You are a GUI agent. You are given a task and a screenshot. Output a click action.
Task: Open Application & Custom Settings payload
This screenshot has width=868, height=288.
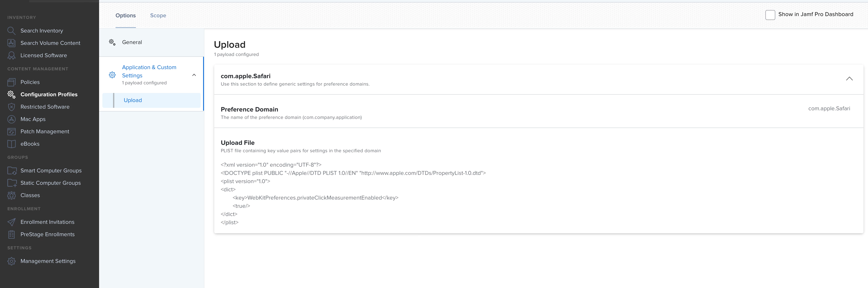coord(151,75)
